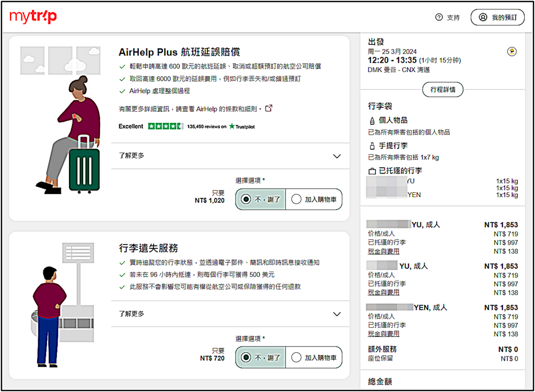Click the 行李袋 heading
Viewport: 535px width, 392px height.
pos(380,106)
